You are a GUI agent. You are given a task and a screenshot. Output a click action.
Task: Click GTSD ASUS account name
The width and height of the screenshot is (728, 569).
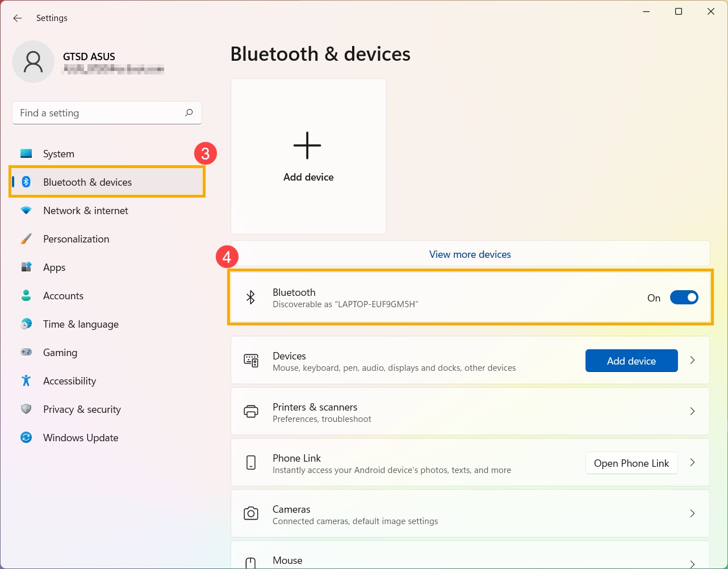click(89, 57)
